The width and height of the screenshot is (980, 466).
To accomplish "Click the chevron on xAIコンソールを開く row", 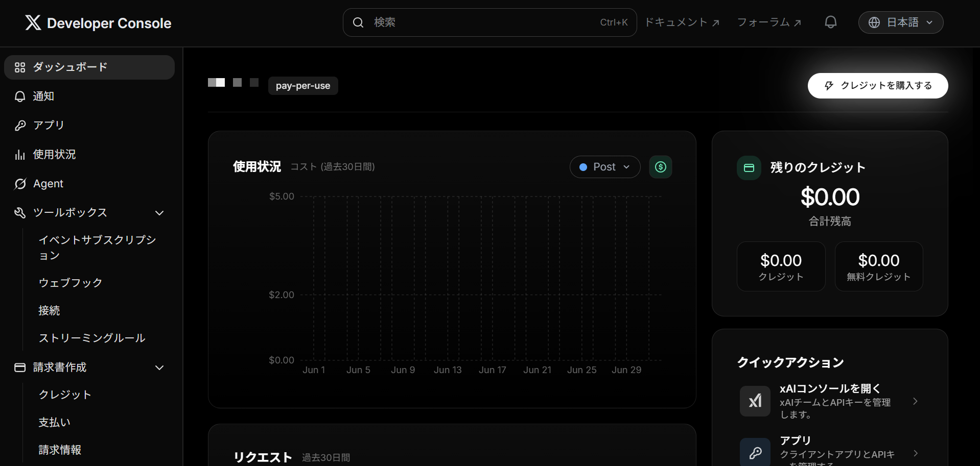I will 915,401.
